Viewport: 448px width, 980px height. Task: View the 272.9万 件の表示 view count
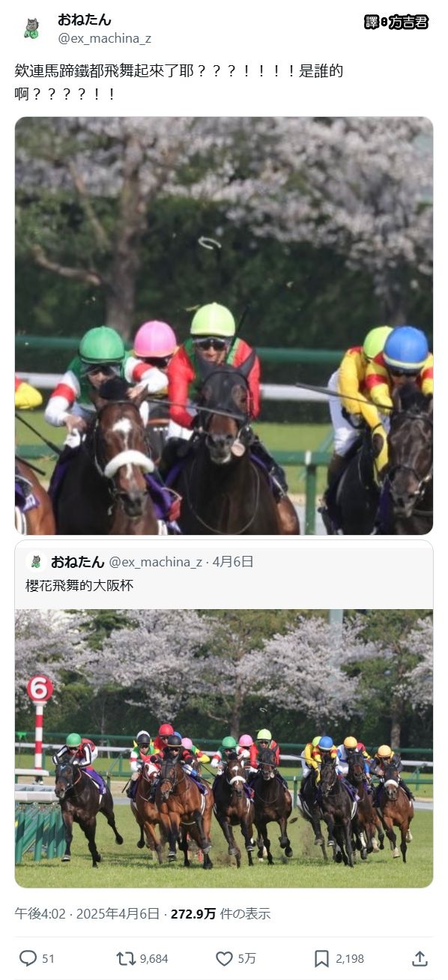[220, 913]
